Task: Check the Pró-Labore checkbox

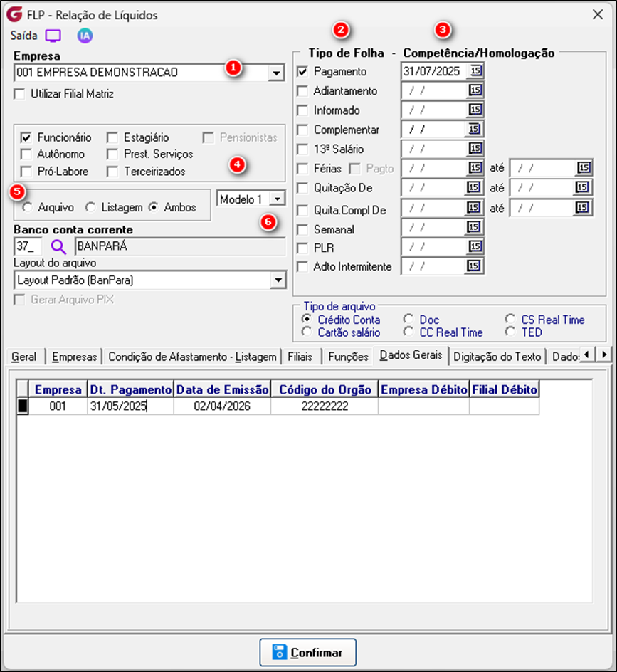Action: pyautogui.click(x=26, y=172)
